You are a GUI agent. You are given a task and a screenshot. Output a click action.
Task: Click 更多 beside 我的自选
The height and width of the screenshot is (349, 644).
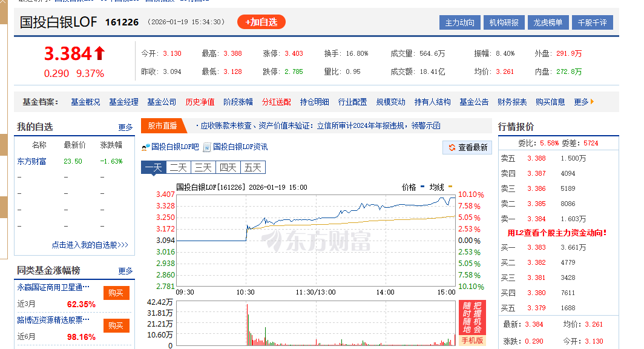pyautogui.click(x=126, y=127)
